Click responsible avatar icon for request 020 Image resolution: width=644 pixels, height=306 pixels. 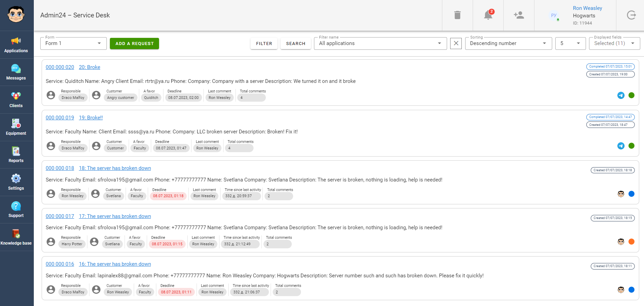(51, 95)
